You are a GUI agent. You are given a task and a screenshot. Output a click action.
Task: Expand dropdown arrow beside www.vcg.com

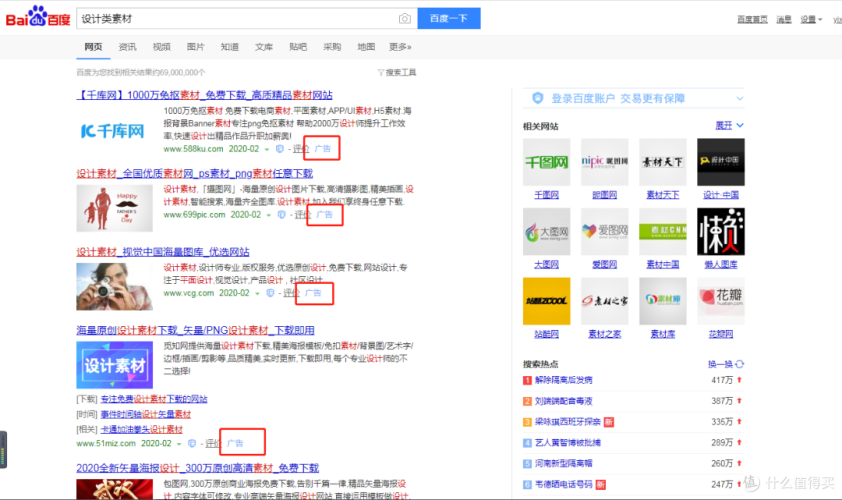257,294
